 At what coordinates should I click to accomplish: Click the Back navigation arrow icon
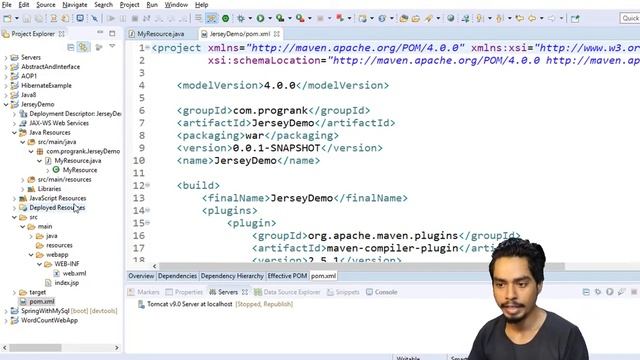[x=532, y=18]
